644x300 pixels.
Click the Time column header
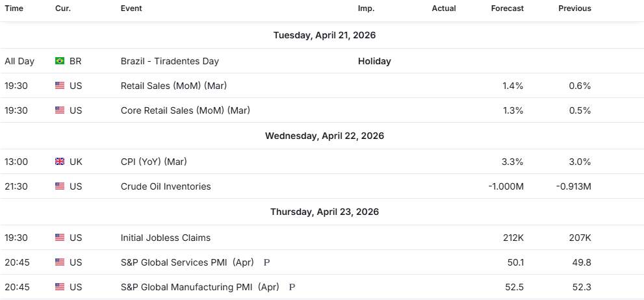pyautogui.click(x=14, y=8)
